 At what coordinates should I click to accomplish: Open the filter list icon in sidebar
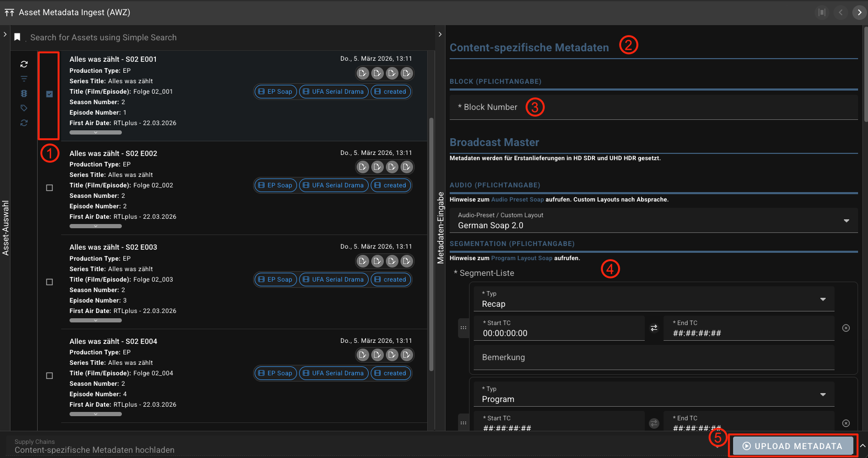click(24, 79)
